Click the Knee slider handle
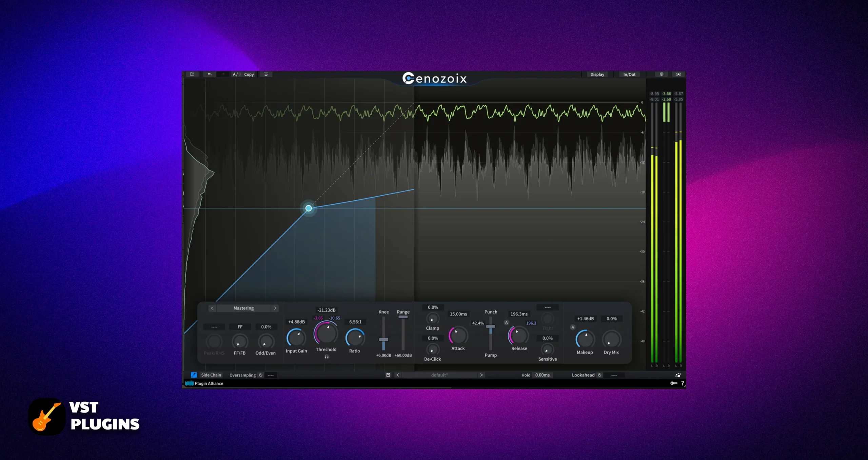 (383, 339)
